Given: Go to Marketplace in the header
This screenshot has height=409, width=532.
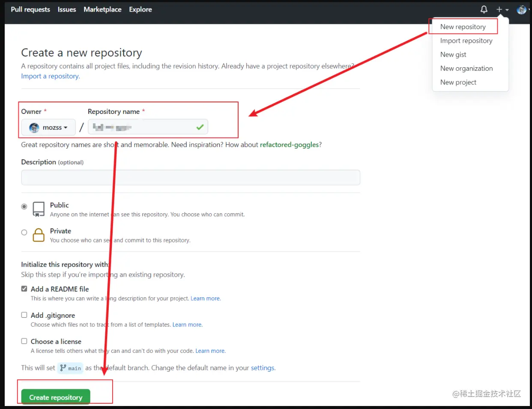Looking at the screenshot, I should point(102,9).
